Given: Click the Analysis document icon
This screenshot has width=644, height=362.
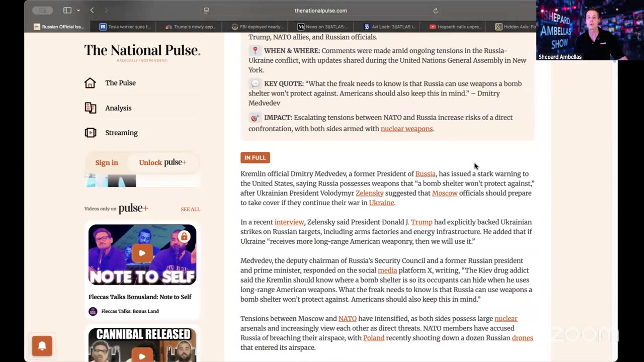Looking at the screenshot, I should pyautogui.click(x=91, y=108).
